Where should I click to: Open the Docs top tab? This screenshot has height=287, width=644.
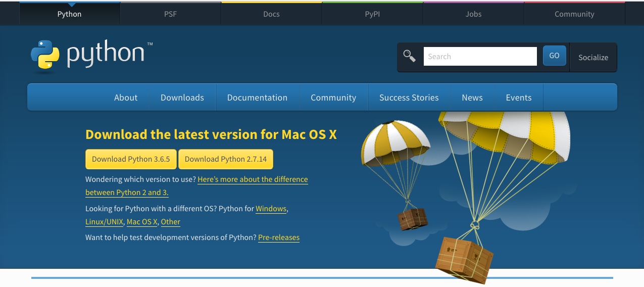click(x=272, y=14)
